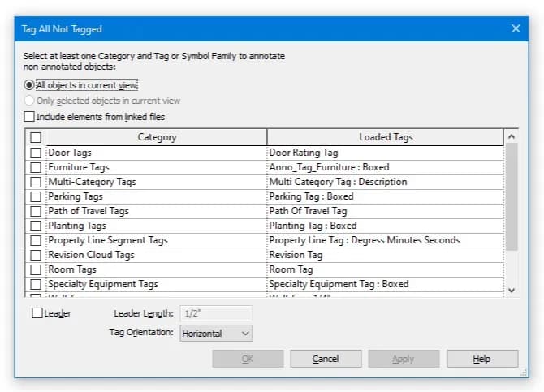544x392 pixels.
Task: Click the Category column header
Action: coord(157,137)
